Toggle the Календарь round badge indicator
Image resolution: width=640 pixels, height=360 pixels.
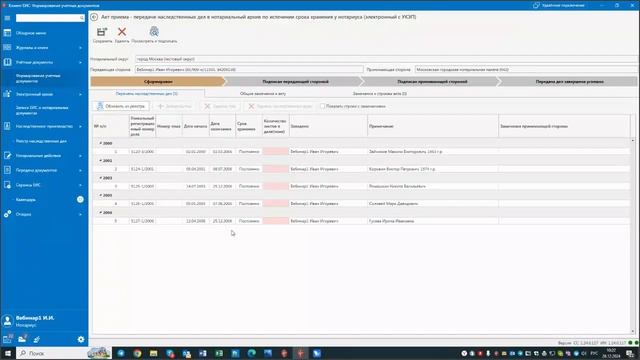click(x=80, y=199)
